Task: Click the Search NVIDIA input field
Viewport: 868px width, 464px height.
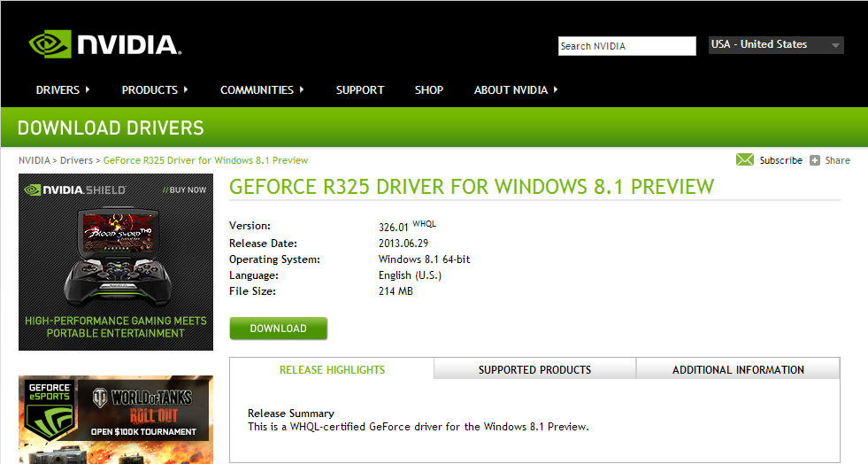Action: click(x=626, y=46)
